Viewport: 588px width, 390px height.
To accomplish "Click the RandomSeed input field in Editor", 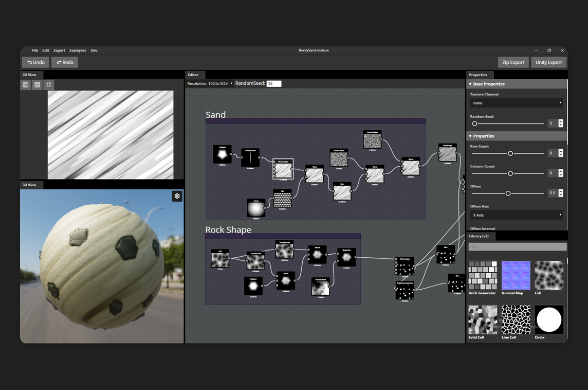I will [274, 83].
